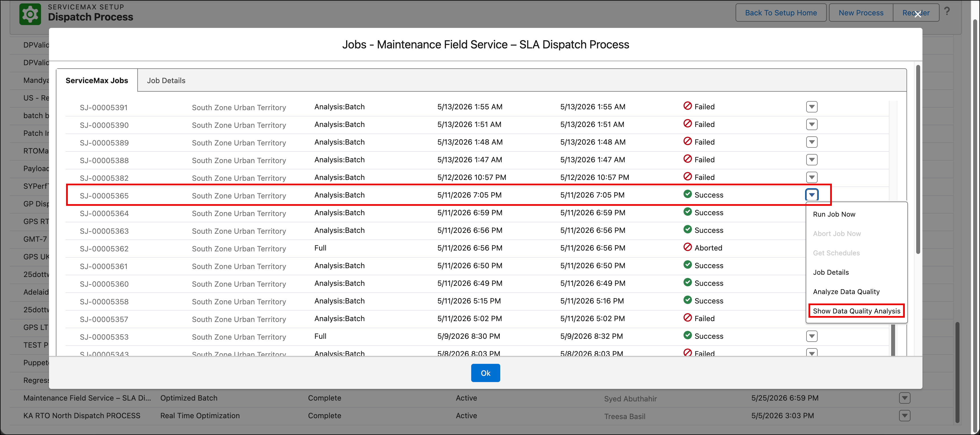This screenshot has height=435, width=980.
Task: Click territory cell for SJ-00005360
Action: point(238,284)
